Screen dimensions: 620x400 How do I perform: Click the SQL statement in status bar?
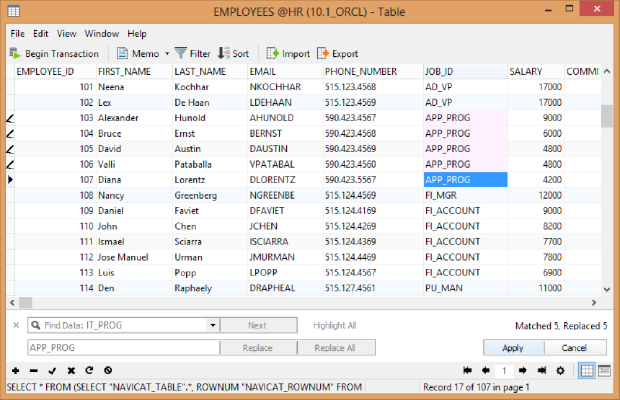coord(184,387)
